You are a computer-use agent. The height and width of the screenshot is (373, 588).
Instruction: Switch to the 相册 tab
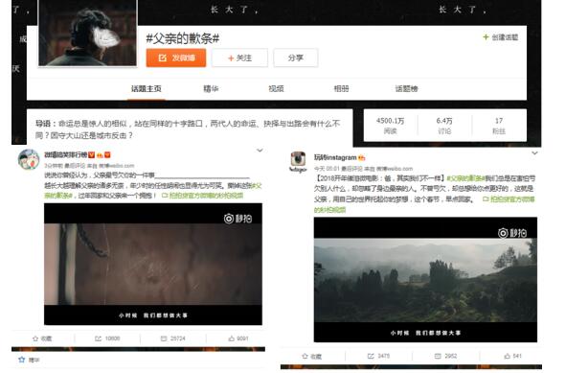(x=341, y=89)
